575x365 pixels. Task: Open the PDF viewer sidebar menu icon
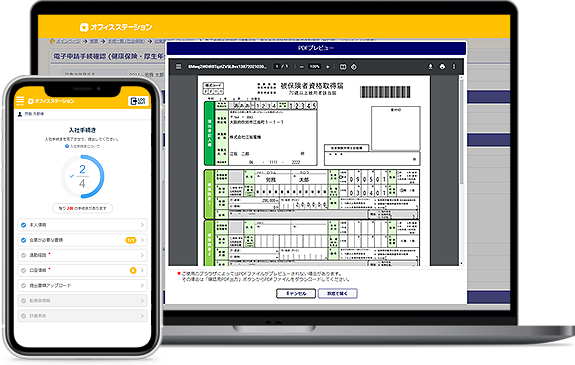(x=179, y=67)
